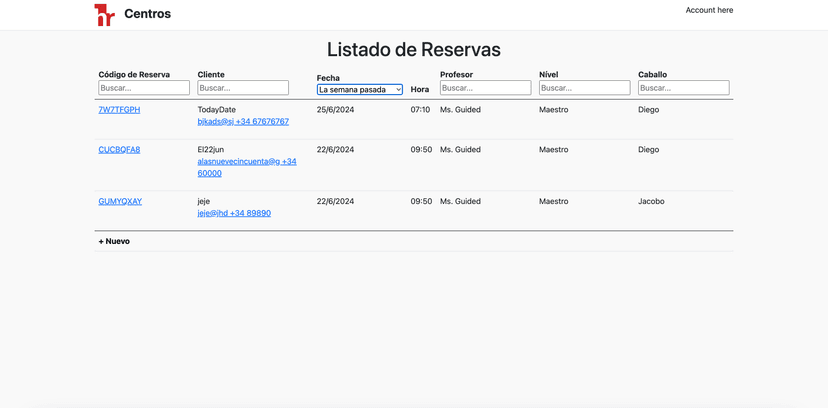Open the Centros home title
Screen dimensions: 828x408
147,14
